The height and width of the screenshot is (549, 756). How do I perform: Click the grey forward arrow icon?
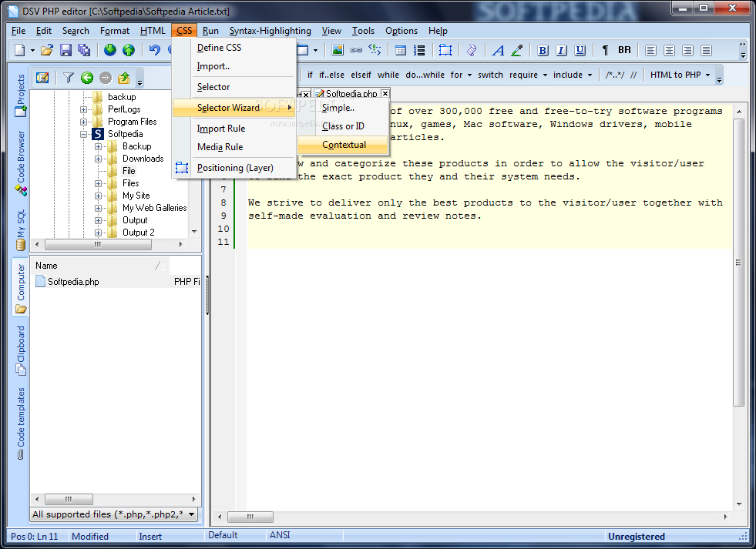coord(105,78)
